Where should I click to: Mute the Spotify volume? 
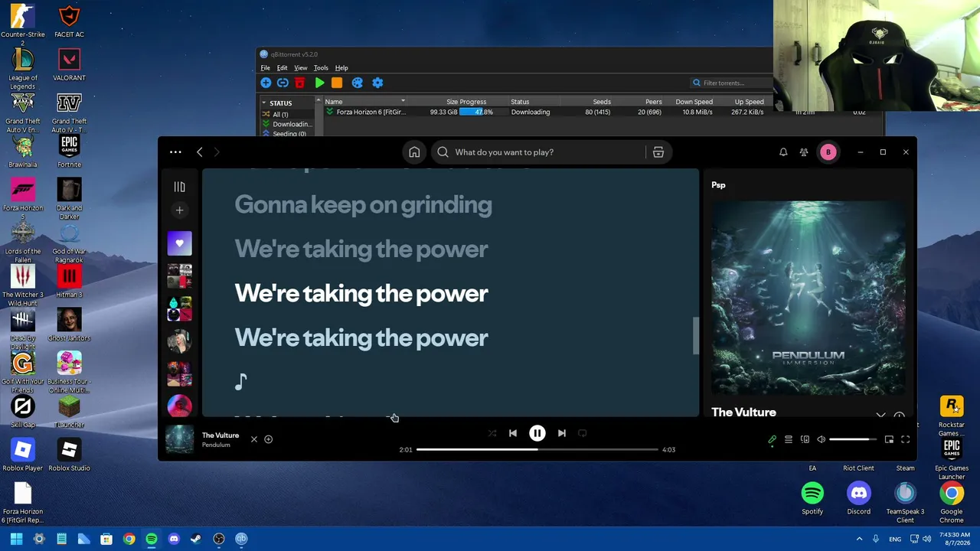coord(822,439)
